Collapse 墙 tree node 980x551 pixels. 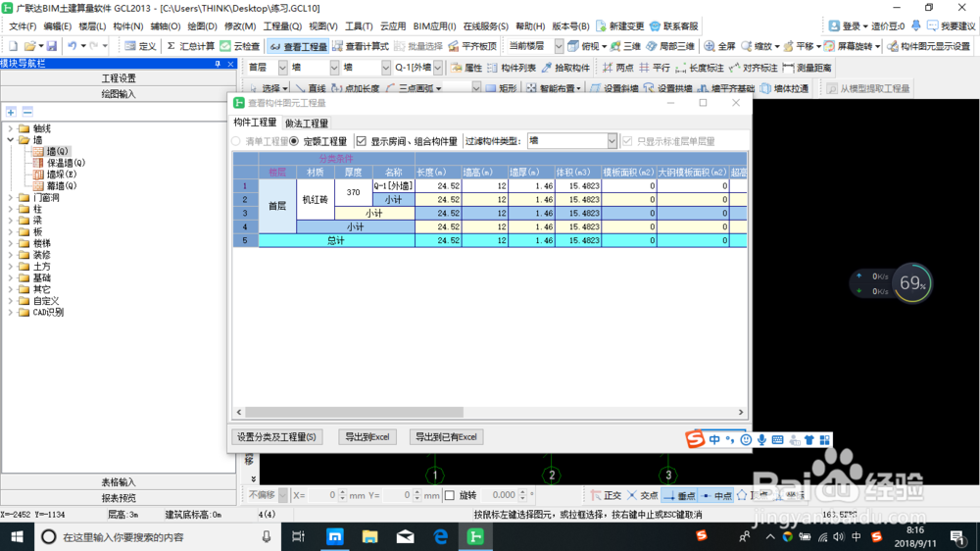point(10,140)
